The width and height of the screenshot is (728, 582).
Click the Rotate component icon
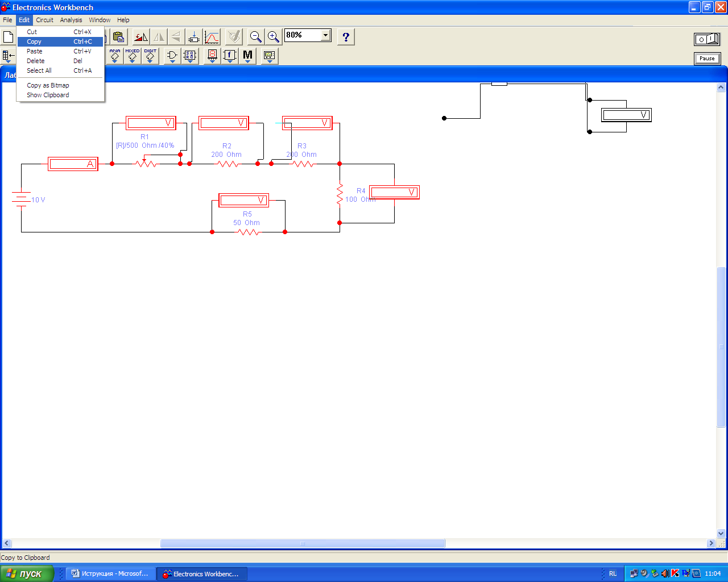141,37
